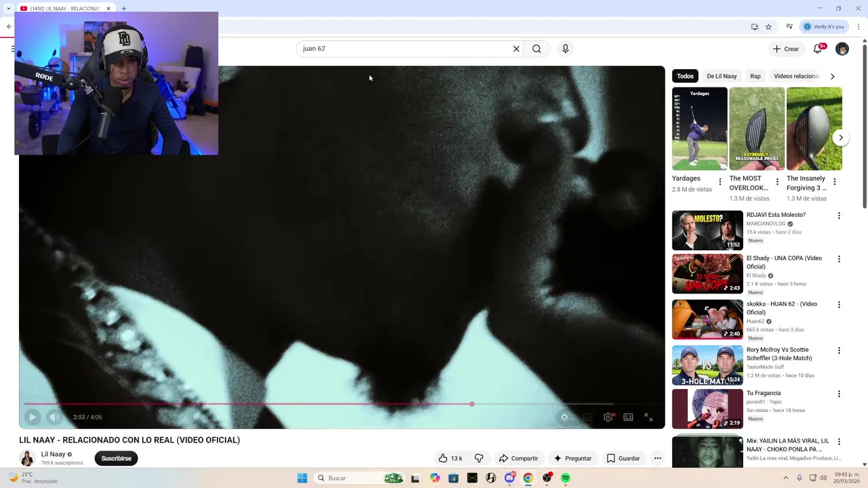This screenshot has height=488, width=868.
Task: Open more actions below the video
Action: 658,458
